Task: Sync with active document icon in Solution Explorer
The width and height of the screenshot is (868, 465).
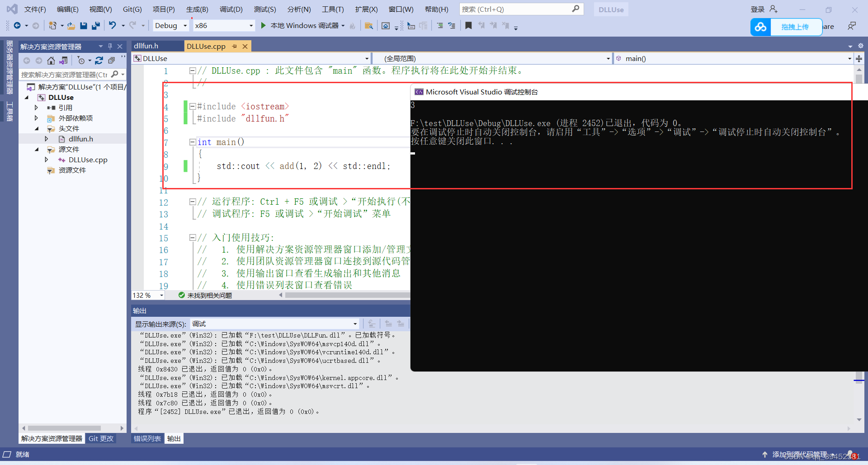Action: coord(99,60)
